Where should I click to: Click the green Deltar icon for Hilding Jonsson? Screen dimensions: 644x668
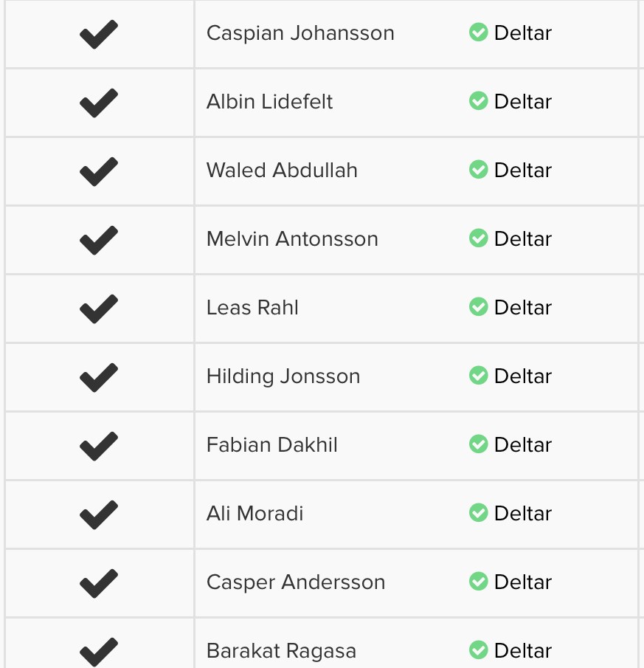click(479, 376)
